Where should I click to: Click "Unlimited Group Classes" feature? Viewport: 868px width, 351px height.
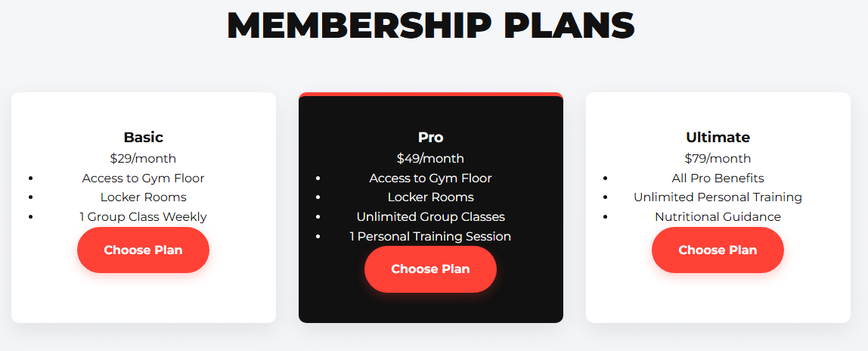point(430,216)
